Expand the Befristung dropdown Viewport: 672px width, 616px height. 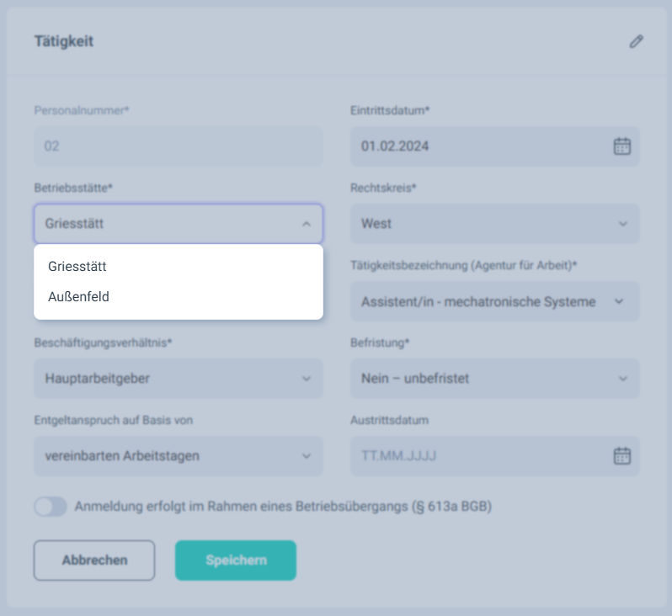click(x=494, y=379)
